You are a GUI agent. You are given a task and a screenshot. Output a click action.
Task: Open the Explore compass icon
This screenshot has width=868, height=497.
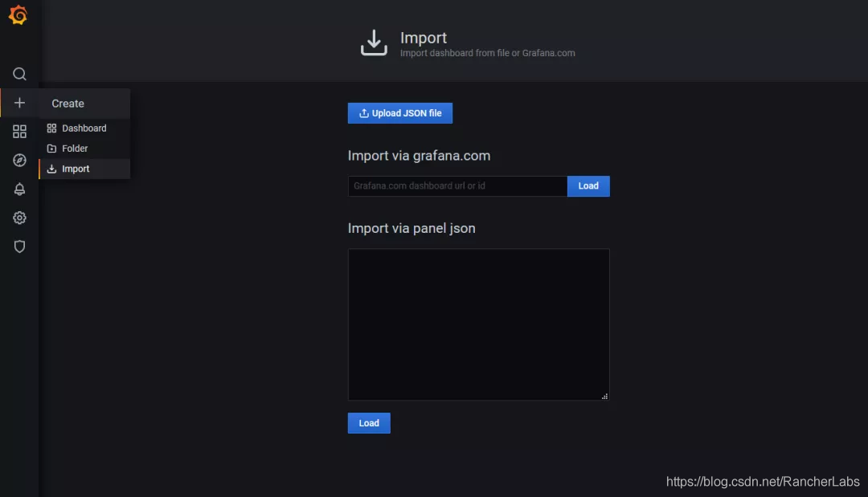click(x=19, y=161)
